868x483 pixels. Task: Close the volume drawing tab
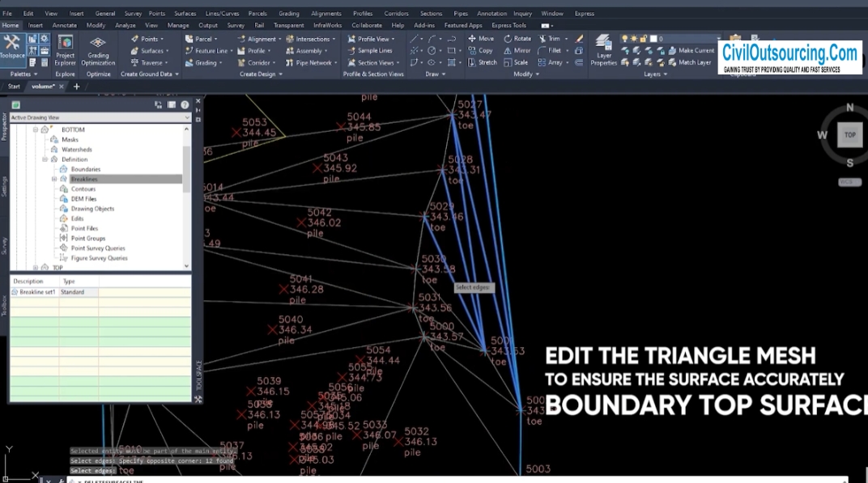[62, 87]
